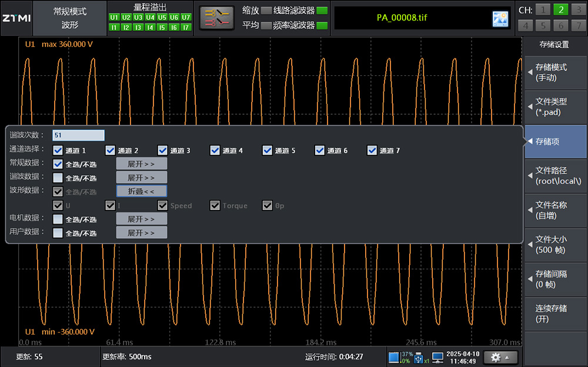Click the 常规模式 波形 mode button
588x367 pixels.
click(69, 18)
